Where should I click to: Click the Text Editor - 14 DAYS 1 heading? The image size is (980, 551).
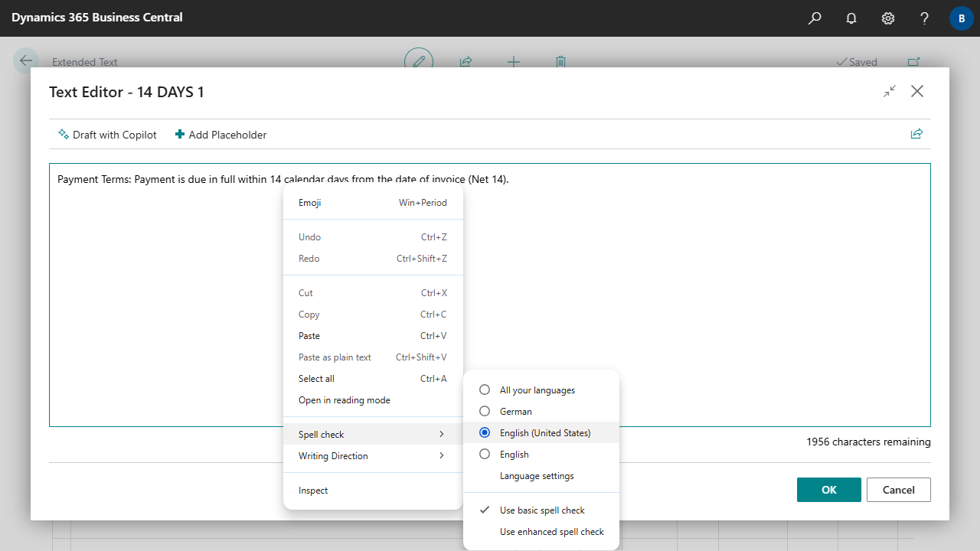click(126, 92)
